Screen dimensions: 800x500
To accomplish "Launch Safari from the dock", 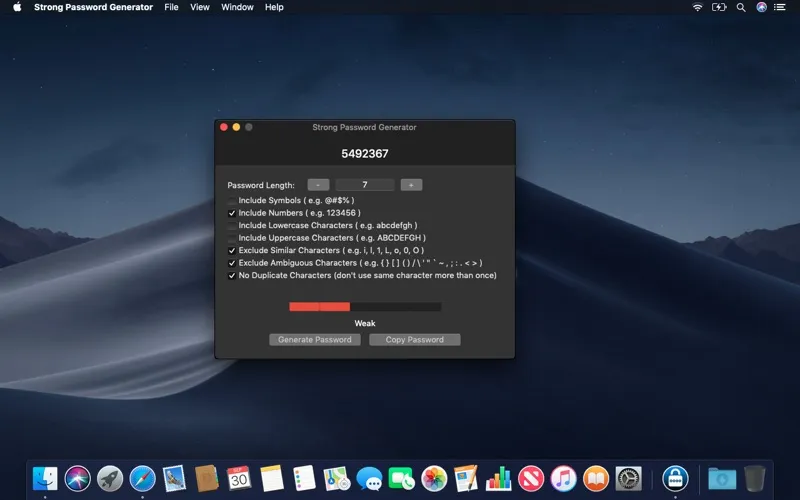I will (142, 478).
